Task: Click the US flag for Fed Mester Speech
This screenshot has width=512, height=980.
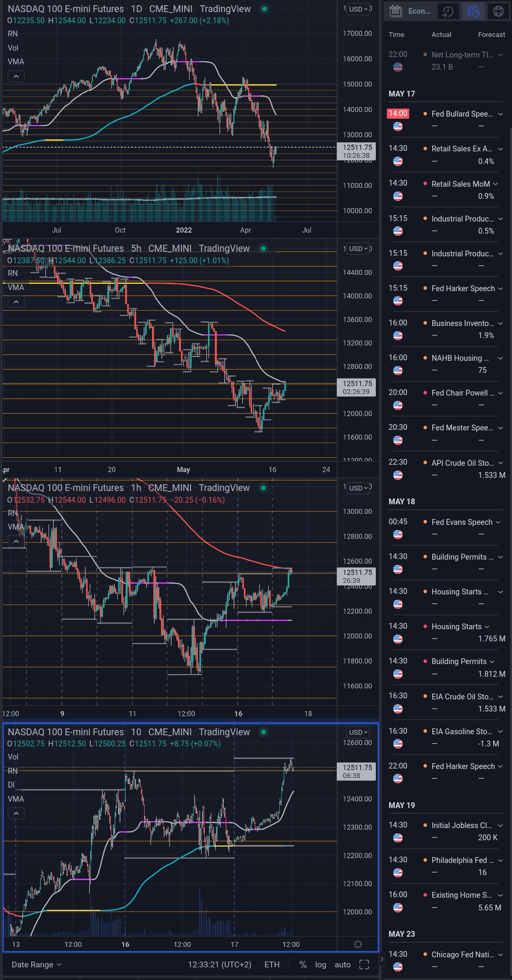Action: coord(398,440)
